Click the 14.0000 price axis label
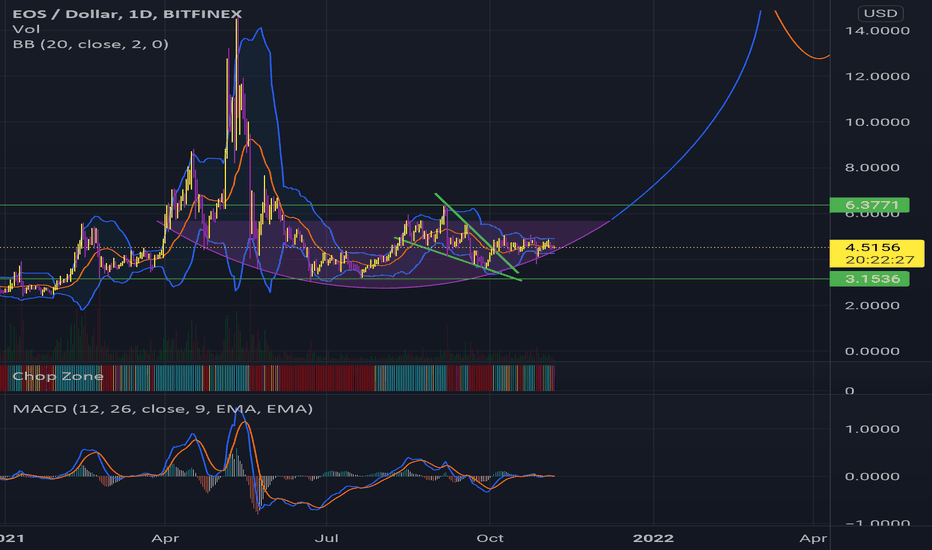 [x=877, y=30]
